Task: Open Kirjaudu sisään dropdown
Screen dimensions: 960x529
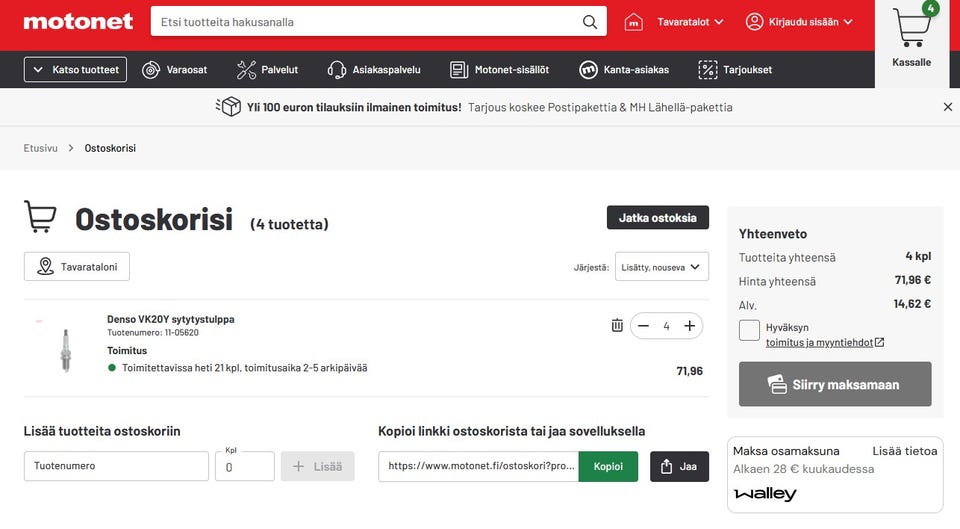Action: click(x=799, y=22)
